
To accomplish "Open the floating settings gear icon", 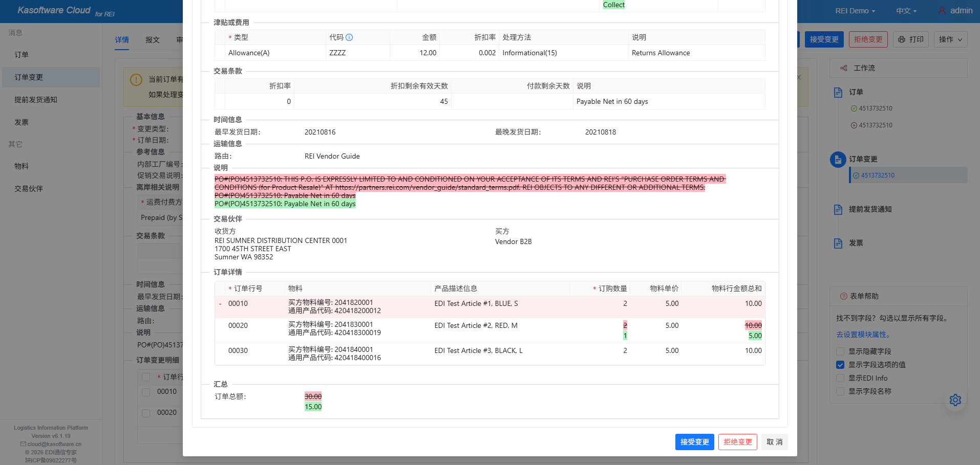I will (955, 400).
